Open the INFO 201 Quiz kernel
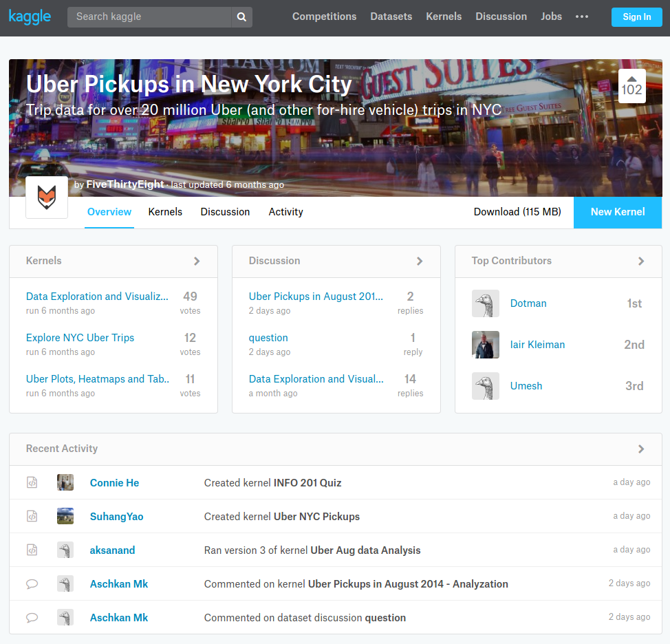 pos(307,483)
